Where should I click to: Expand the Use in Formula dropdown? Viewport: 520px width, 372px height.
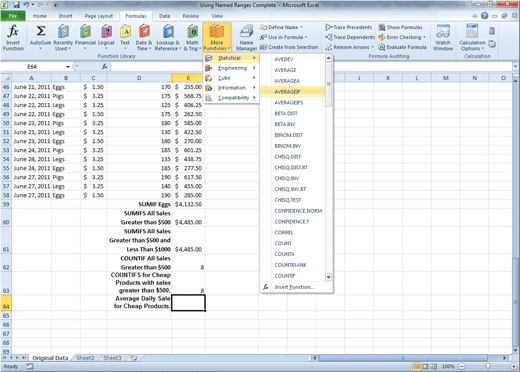coord(306,37)
